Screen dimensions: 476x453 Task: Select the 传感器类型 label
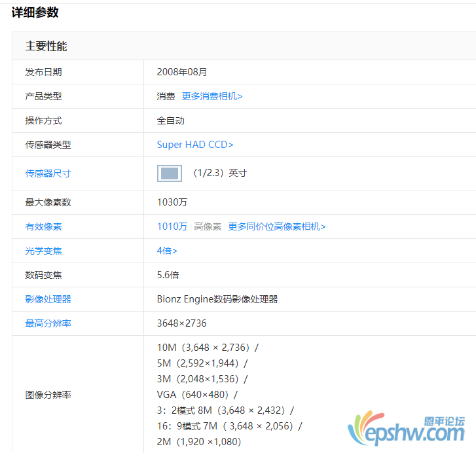[x=48, y=145]
